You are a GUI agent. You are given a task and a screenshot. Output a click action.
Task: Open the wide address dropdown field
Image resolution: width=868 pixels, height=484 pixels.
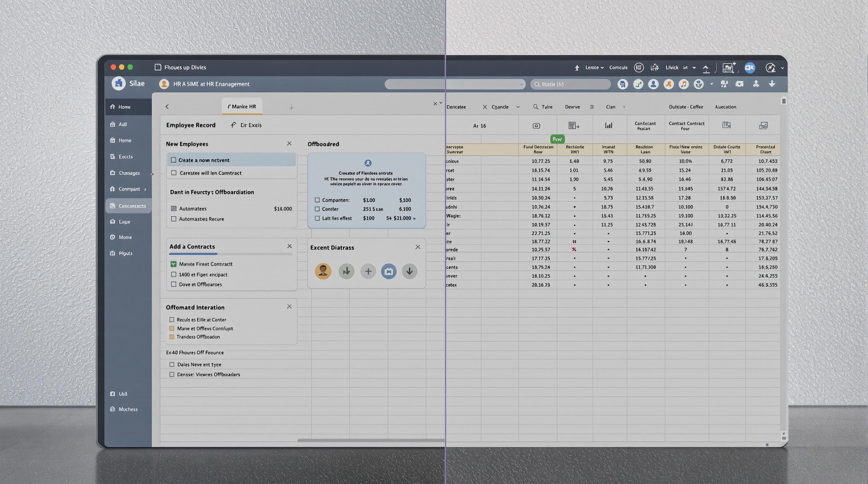455,84
